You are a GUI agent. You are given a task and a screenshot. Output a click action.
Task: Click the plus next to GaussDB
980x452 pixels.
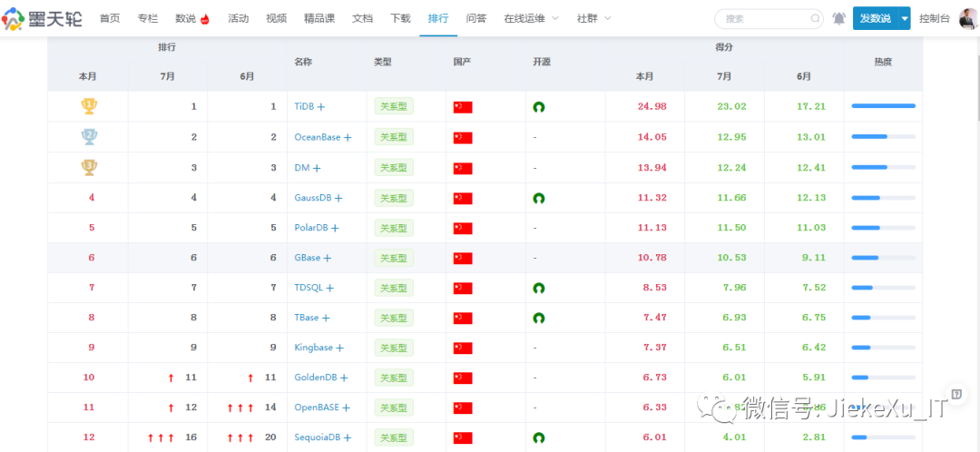click(x=338, y=198)
